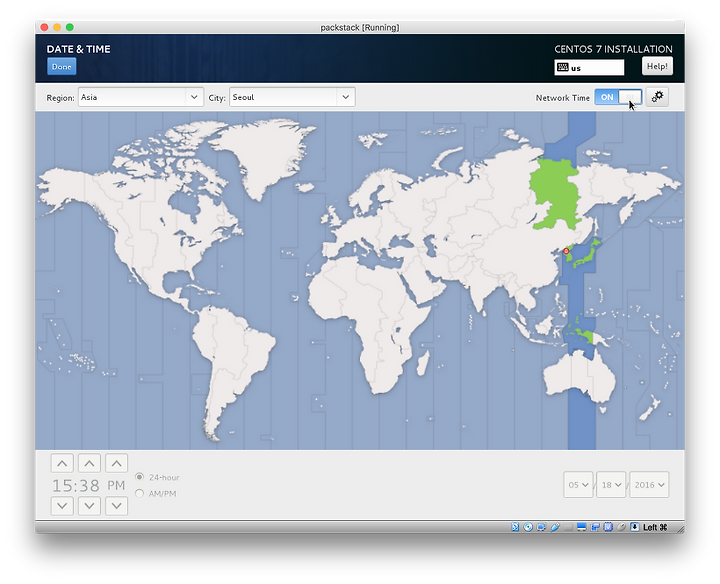Image resolution: width=720 pixels, height=584 pixels.
Task: Open the Region dropdown showing Asia
Action: point(141,97)
